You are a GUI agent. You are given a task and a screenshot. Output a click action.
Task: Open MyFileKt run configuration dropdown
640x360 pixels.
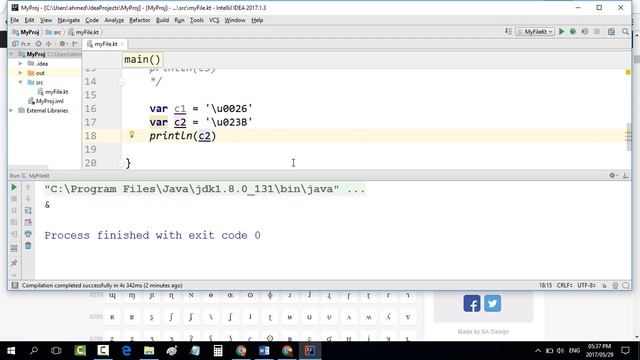pyautogui.click(x=535, y=31)
